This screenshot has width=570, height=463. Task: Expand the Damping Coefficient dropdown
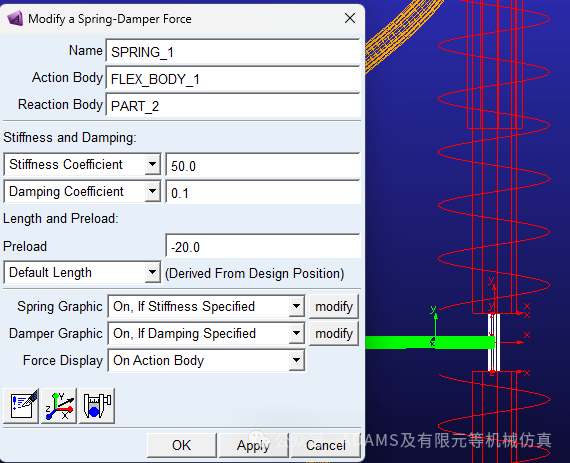coord(153,192)
